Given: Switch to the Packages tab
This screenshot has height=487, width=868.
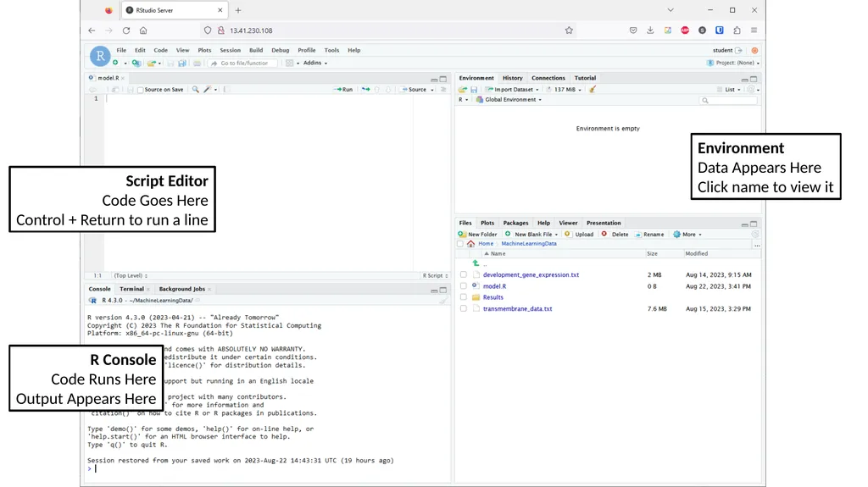Looking at the screenshot, I should pos(515,223).
